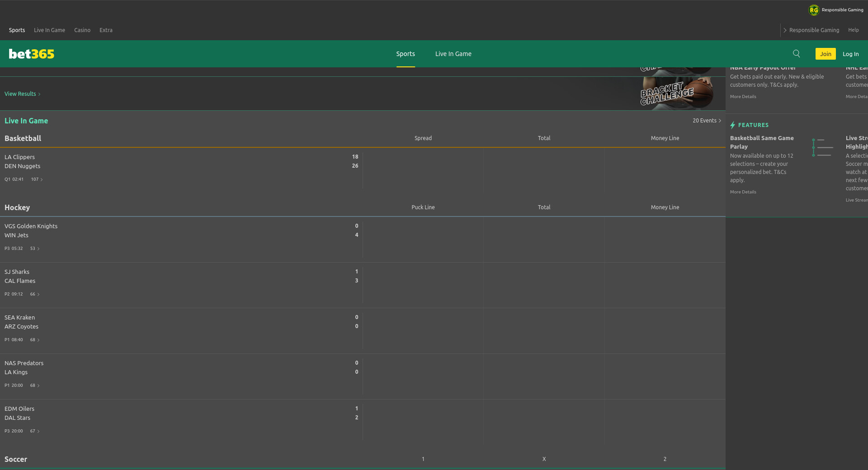Expand the 20 Events list
868x470 pixels.
pos(707,121)
